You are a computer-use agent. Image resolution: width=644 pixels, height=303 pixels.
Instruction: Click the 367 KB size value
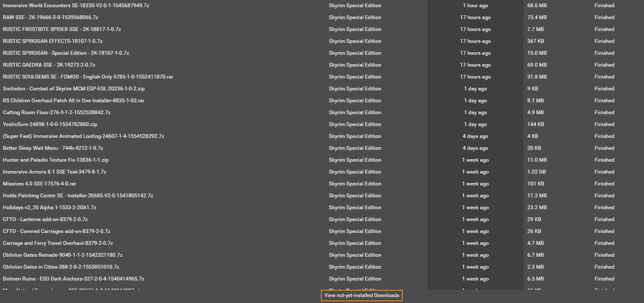pos(536,41)
